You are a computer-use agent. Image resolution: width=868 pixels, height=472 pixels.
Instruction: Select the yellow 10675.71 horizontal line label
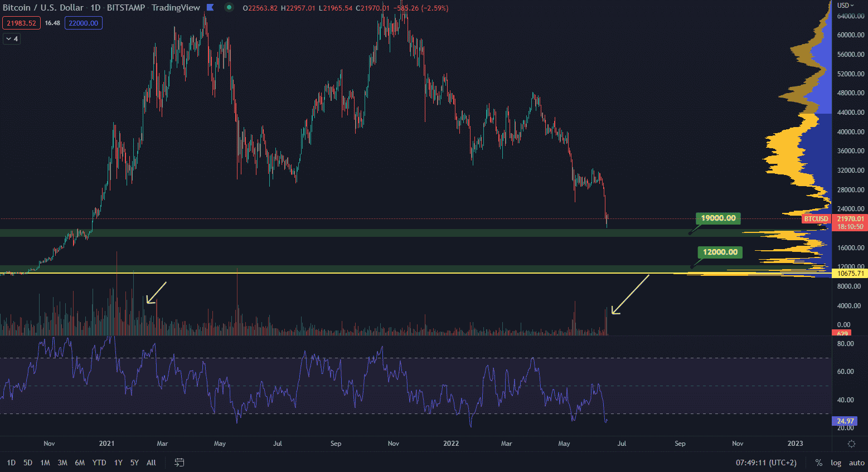tap(850, 273)
